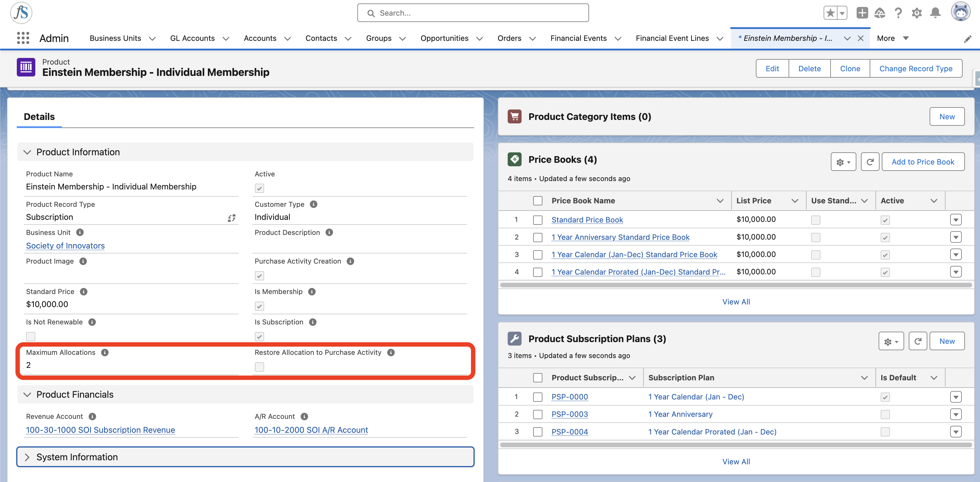980x482 pixels.
Task: Open Price Books list gear settings dropdown
Action: click(843, 162)
